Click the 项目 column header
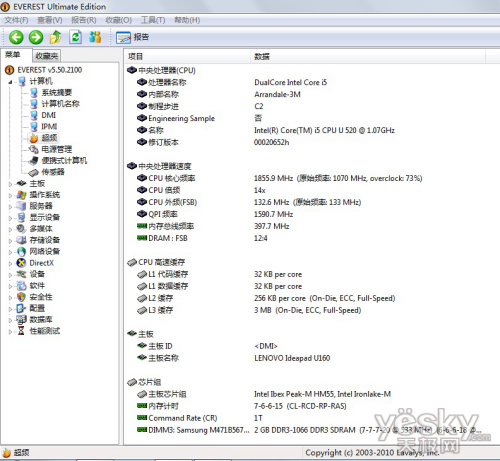 point(188,57)
